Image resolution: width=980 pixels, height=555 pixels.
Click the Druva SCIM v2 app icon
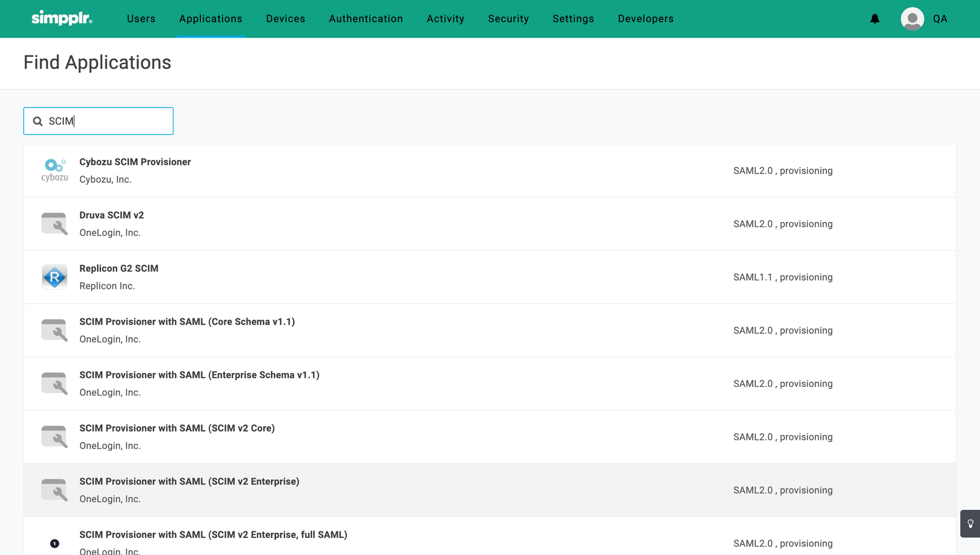[55, 224]
